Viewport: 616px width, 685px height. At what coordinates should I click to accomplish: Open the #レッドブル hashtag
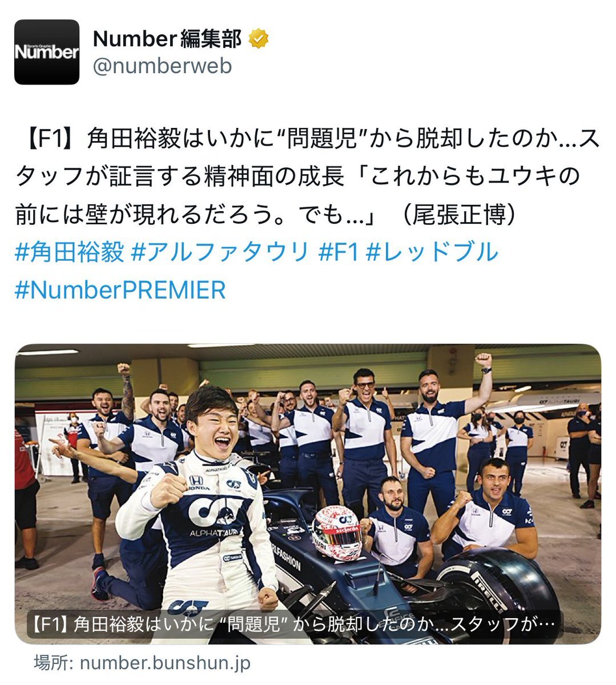pos(433,252)
